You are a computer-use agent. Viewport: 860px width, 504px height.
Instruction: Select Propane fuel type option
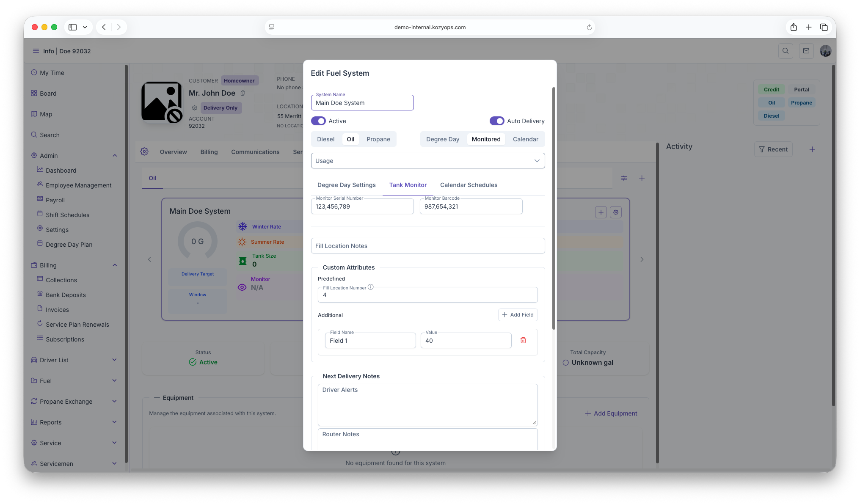(378, 139)
